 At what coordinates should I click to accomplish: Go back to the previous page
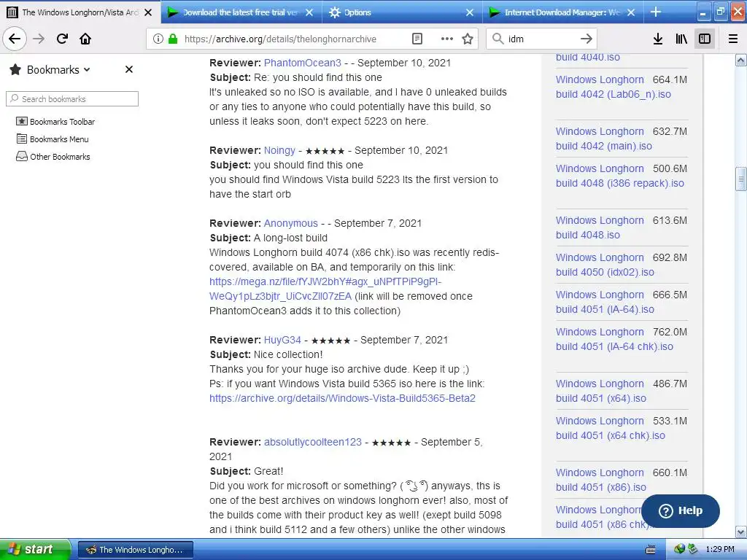pos(15,39)
